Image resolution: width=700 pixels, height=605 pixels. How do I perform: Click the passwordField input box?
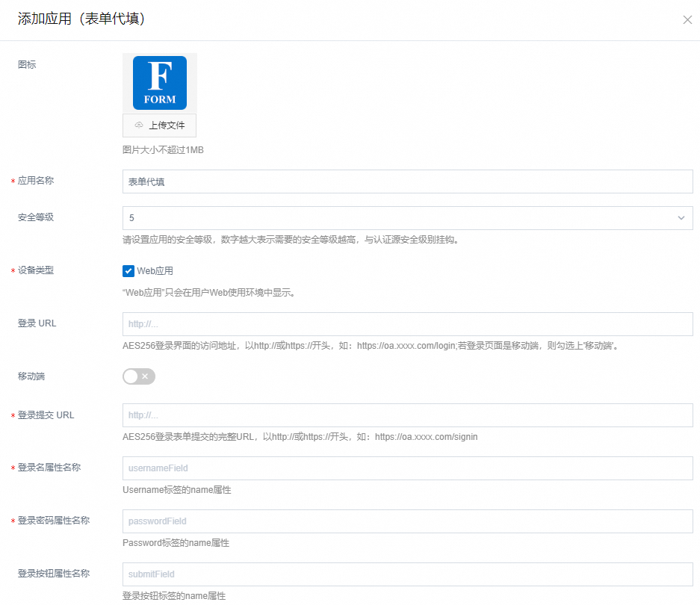pos(407,521)
